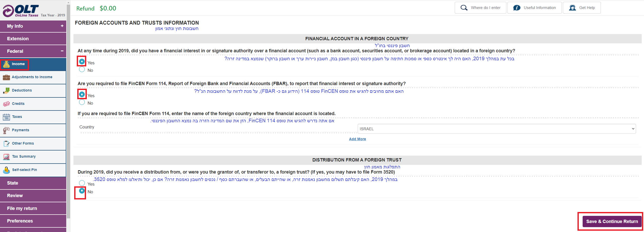Screen dimensions: 644x232
Task: Go to Tax Summary page
Action: point(33,157)
